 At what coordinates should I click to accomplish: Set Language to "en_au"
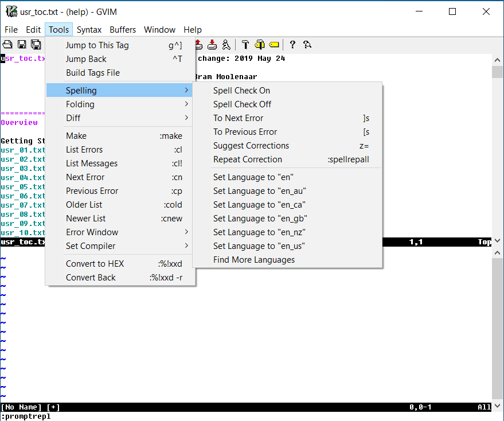pyautogui.click(x=287, y=191)
